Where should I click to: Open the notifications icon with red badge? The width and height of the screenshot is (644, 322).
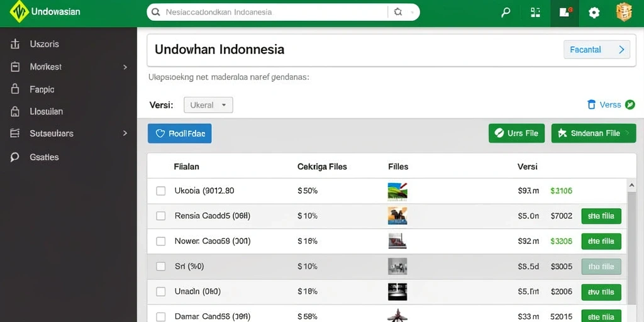point(565,13)
